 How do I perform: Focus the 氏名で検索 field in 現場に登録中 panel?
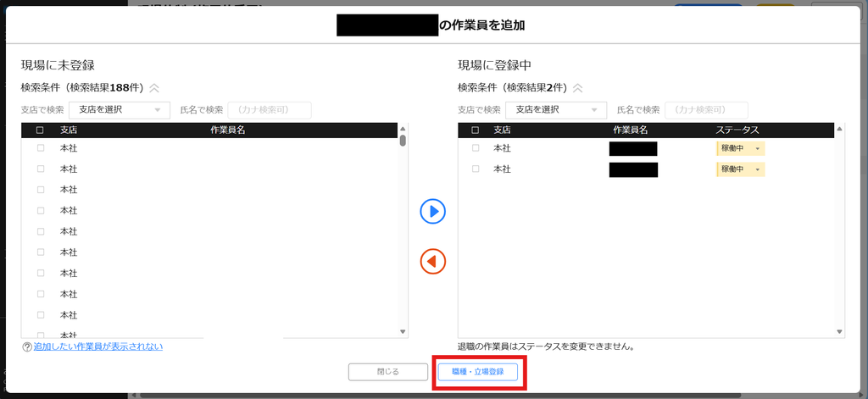(x=706, y=110)
